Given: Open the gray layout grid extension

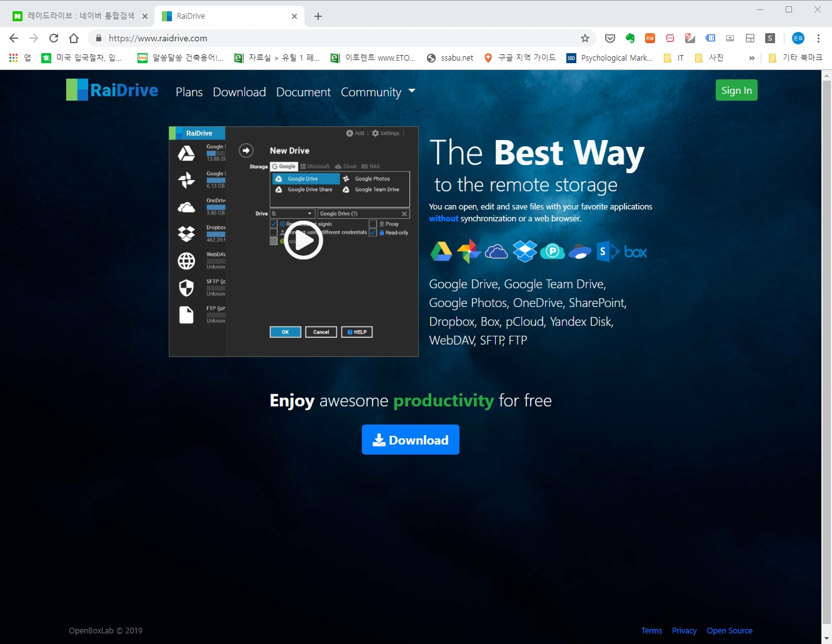Looking at the screenshot, I should click(750, 38).
